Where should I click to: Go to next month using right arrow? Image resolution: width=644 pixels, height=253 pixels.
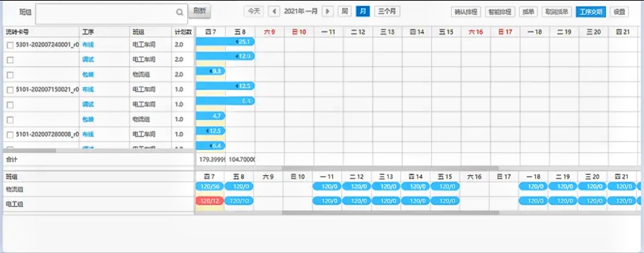pyautogui.click(x=328, y=12)
